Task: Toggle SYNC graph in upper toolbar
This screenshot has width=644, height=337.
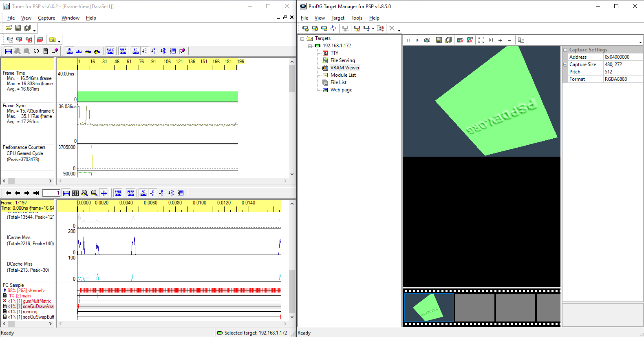Action: pyautogui.click(x=110, y=51)
